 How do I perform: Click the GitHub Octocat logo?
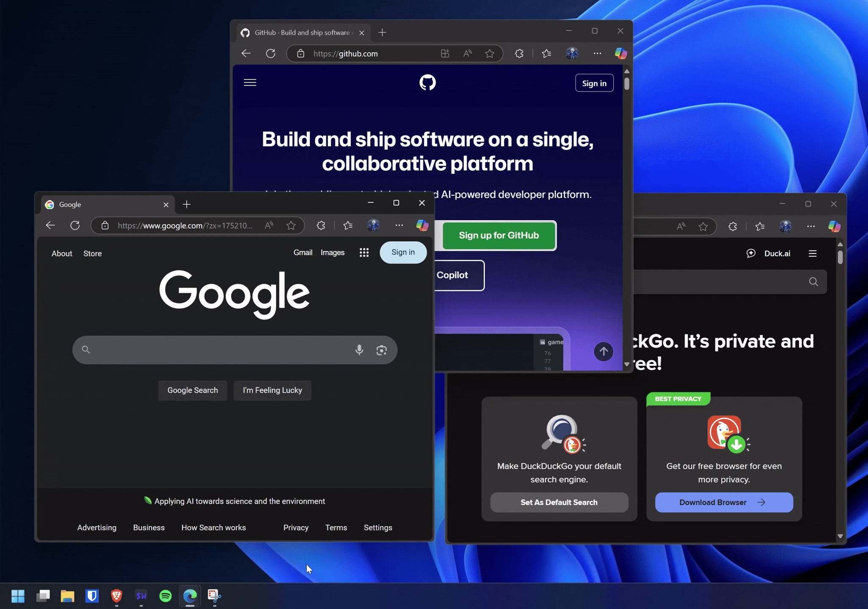tap(427, 82)
